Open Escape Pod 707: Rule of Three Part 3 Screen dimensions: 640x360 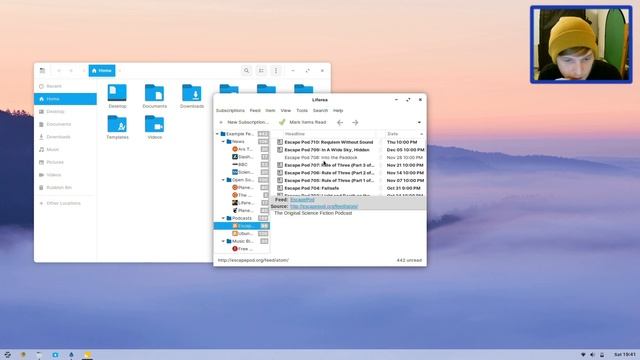tap(329, 165)
